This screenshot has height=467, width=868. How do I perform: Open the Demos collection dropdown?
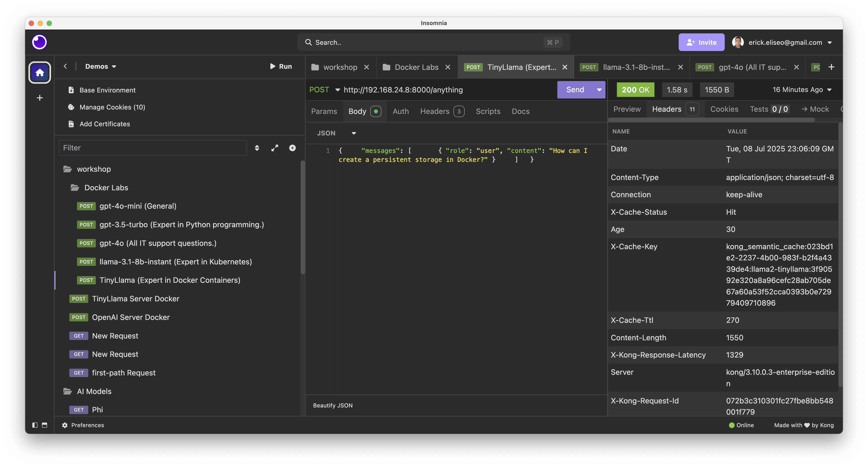[x=100, y=66]
